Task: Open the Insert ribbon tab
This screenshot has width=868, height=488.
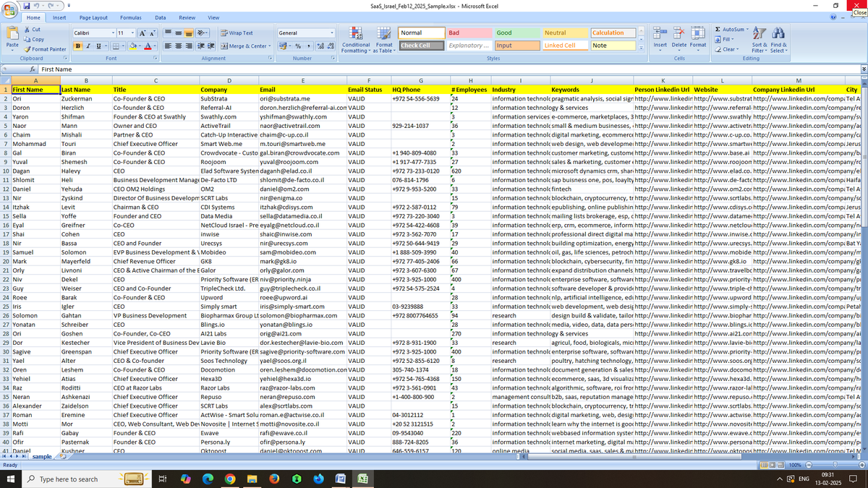Action: pos(59,17)
